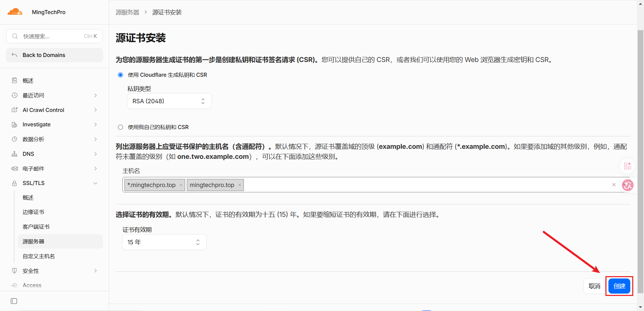The image size is (644, 311).
Task: Remove the *.mingtechpro.top hostname tag
Action: [181, 185]
